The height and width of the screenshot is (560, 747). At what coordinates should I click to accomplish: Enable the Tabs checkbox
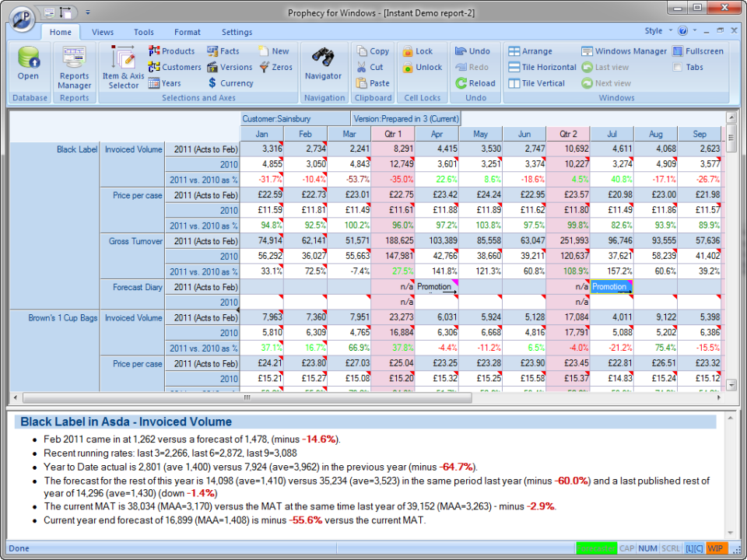click(x=677, y=67)
